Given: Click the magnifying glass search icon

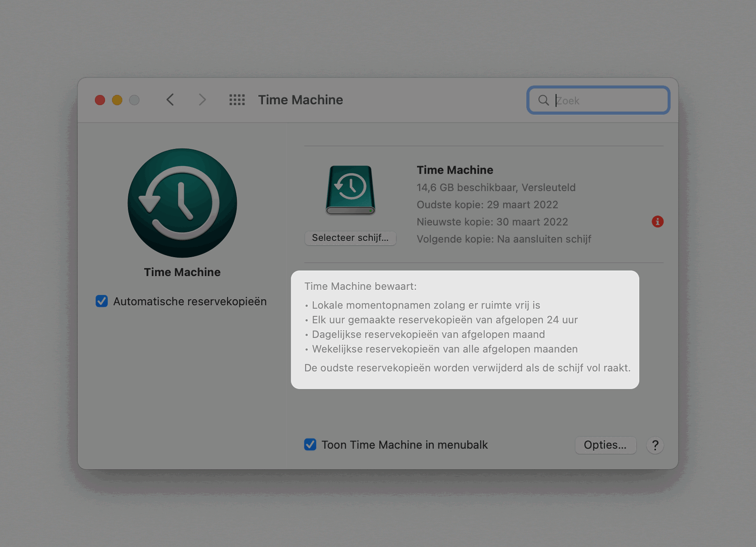Looking at the screenshot, I should [543, 100].
